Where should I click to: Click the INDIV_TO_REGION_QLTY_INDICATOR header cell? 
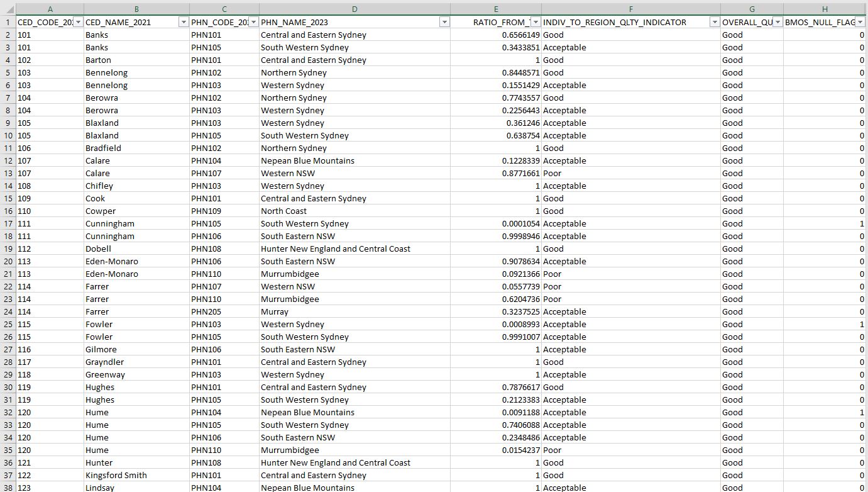[x=631, y=22]
